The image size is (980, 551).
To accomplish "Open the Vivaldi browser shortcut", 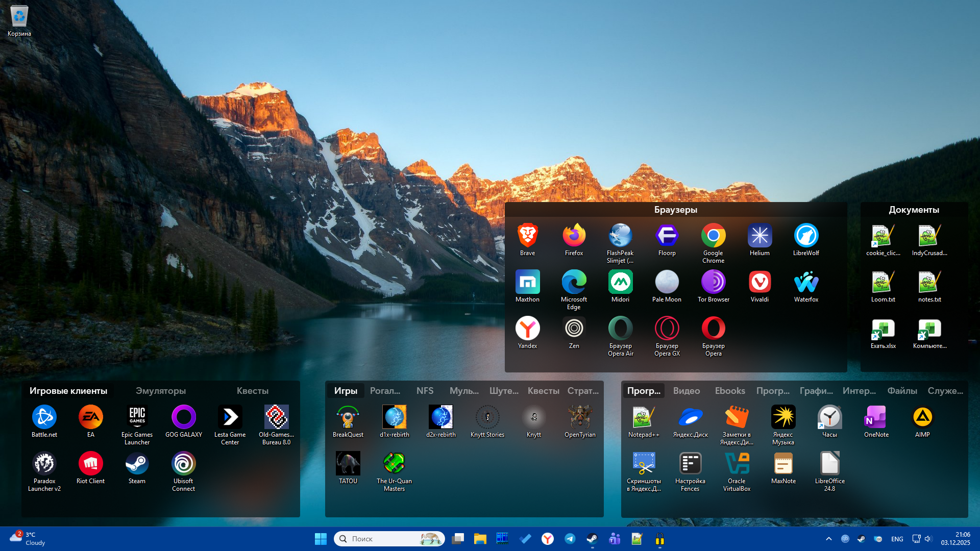I will [x=759, y=283].
